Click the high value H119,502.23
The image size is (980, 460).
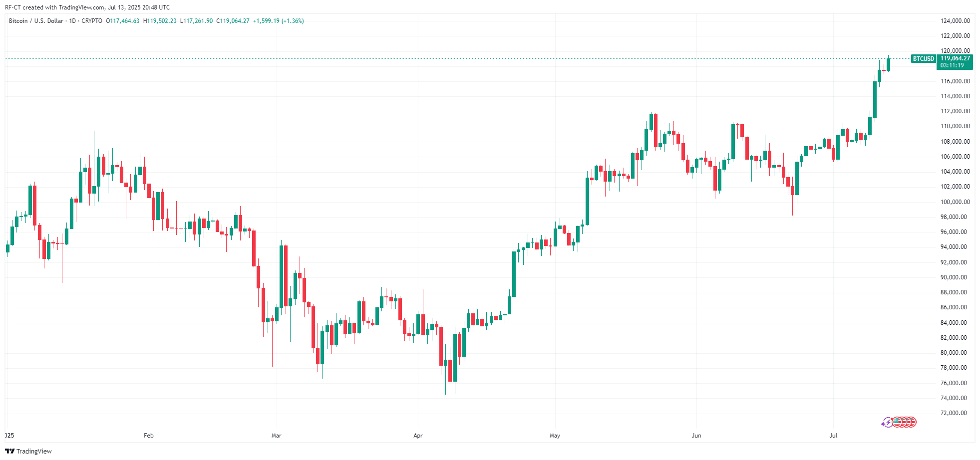[x=160, y=21]
